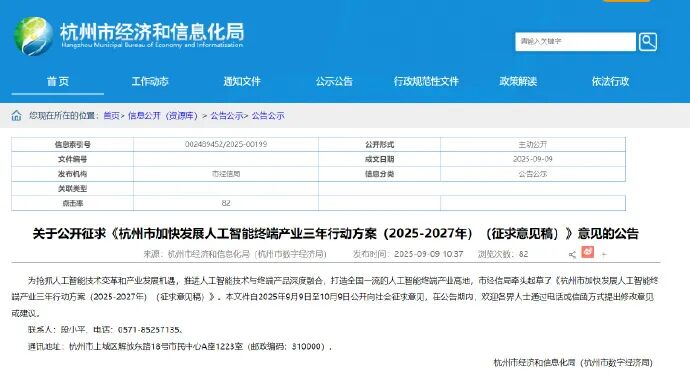Screen dimensions: 690x373
Task: Open the 政策解读 navigation tab
Action: point(518,81)
